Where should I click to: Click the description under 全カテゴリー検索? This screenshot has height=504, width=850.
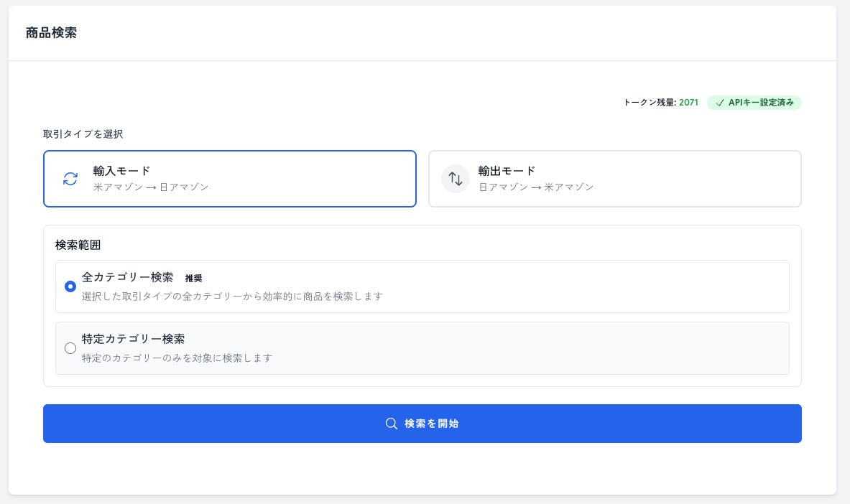click(232, 296)
